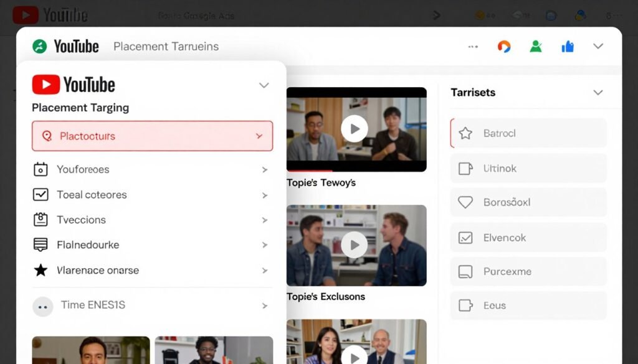The width and height of the screenshot is (638, 364).
Task: Play the Topie's Exclusons video
Action: (355, 245)
